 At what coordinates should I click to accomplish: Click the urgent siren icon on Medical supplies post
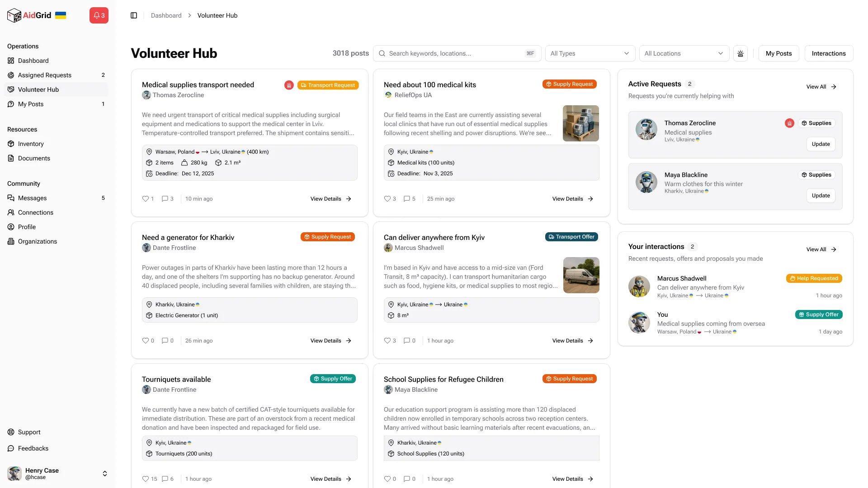[289, 85]
